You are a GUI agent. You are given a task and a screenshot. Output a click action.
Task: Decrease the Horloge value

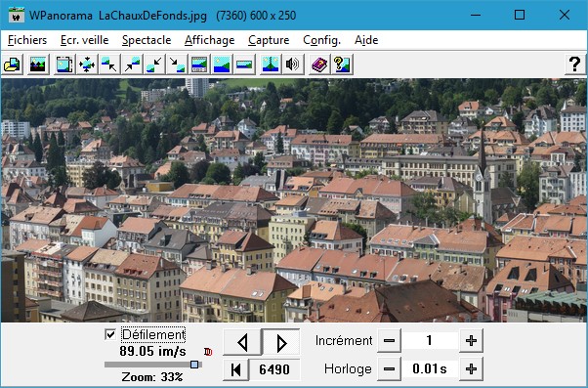tap(389, 368)
